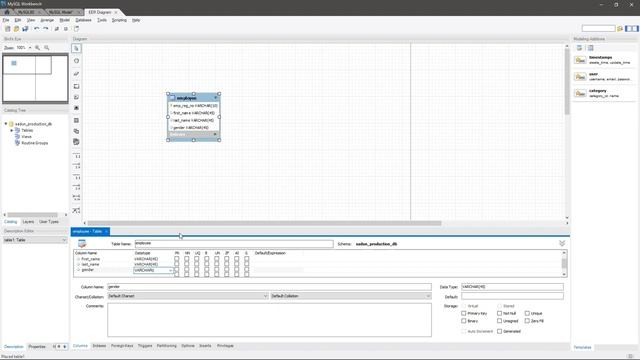Click the user template item
640x360 pixels.
(x=604, y=77)
